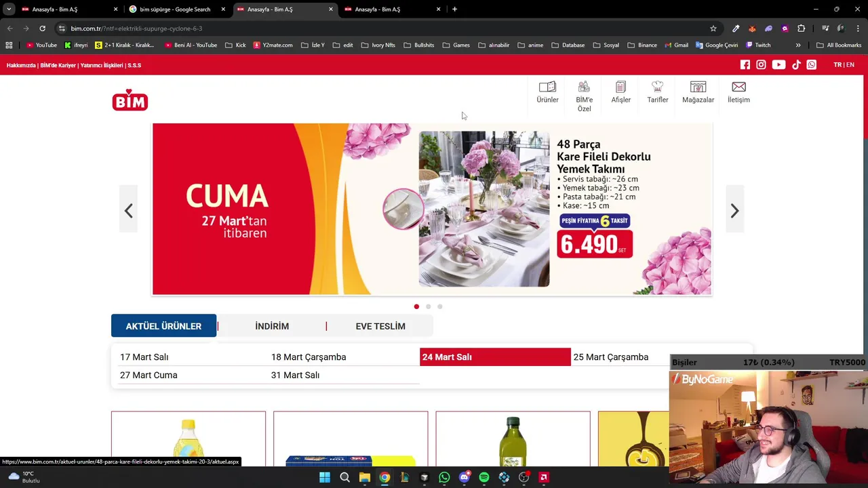Select the 18 Mart Çarşamba date

click(309, 357)
